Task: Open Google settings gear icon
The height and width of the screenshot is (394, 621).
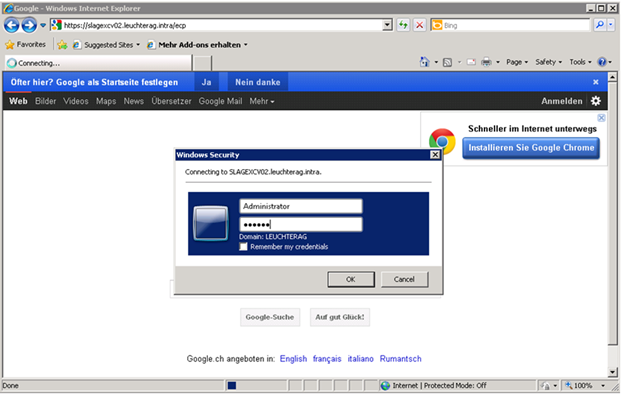Action: tap(596, 101)
